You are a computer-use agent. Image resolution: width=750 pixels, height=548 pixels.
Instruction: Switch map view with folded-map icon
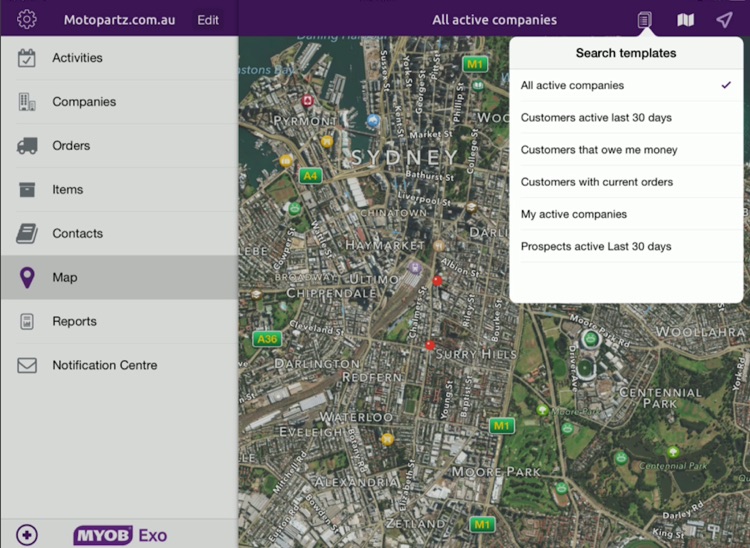pos(685,20)
